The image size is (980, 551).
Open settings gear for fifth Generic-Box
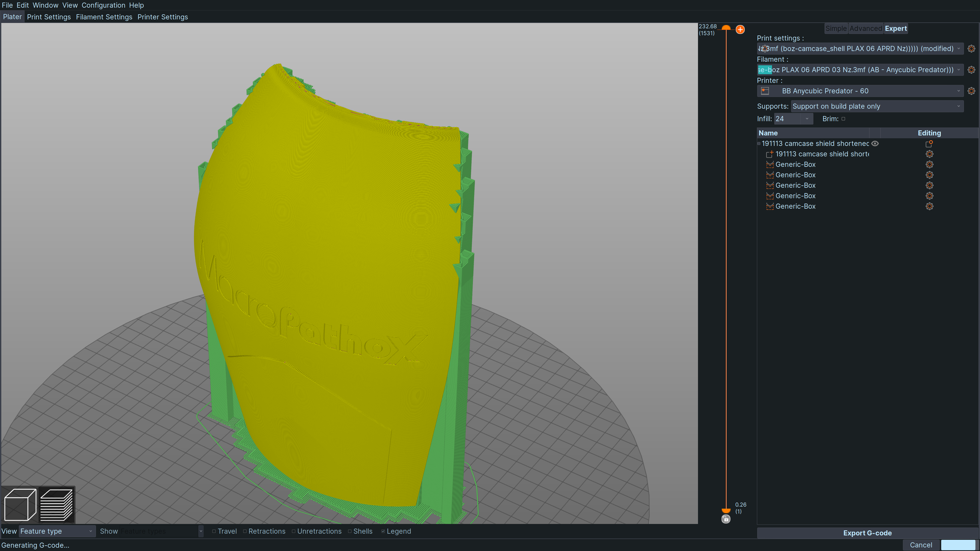coord(929,206)
